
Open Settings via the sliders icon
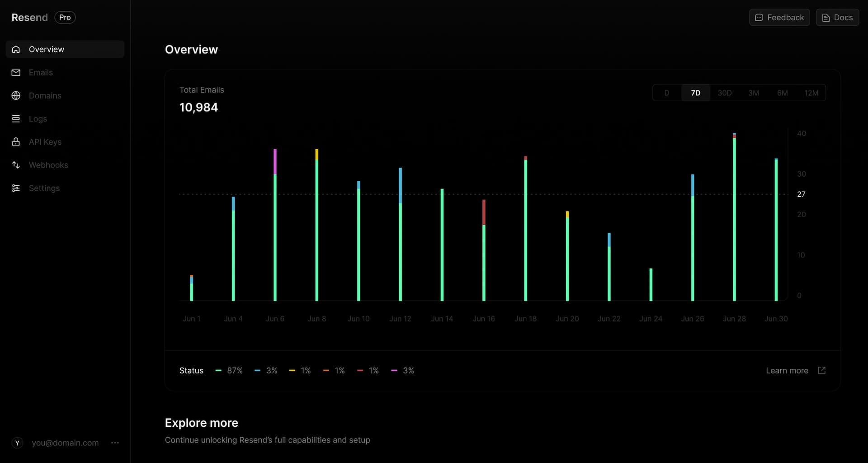16,188
